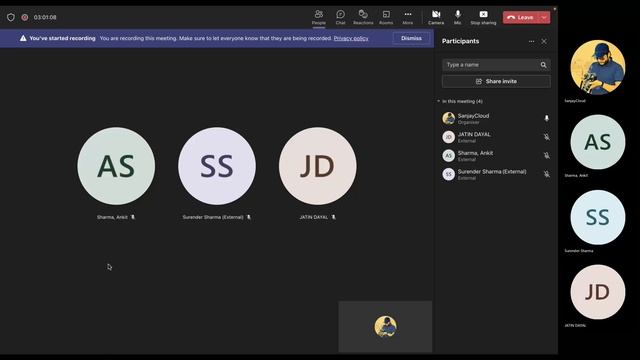
Task: Click Share invite button
Action: pos(496,81)
